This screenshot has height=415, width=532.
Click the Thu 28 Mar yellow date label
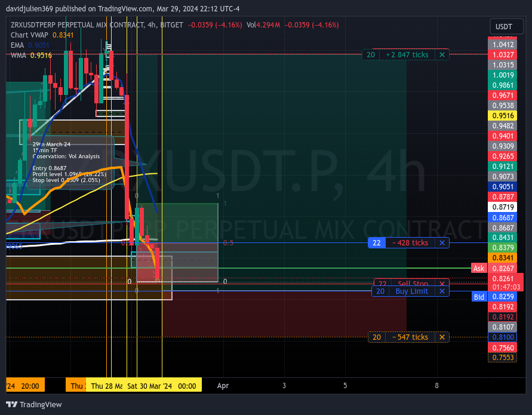104,386
